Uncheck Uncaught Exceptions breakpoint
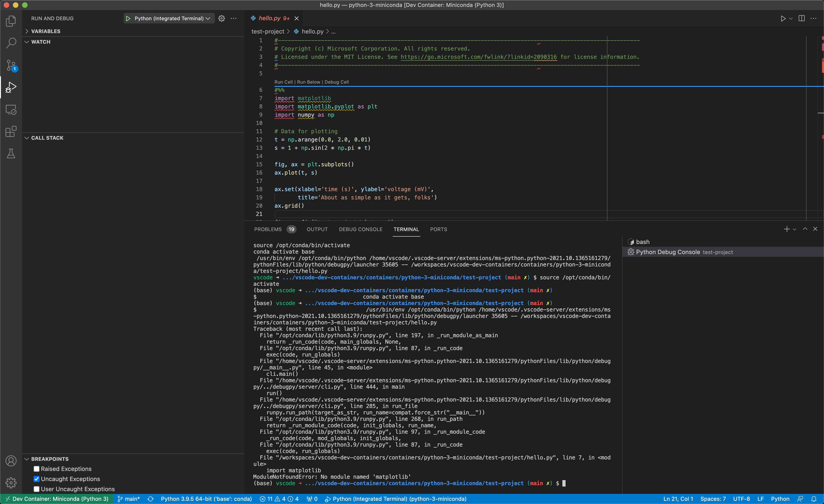Viewport: 824px width, 504px height. pos(37,479)
